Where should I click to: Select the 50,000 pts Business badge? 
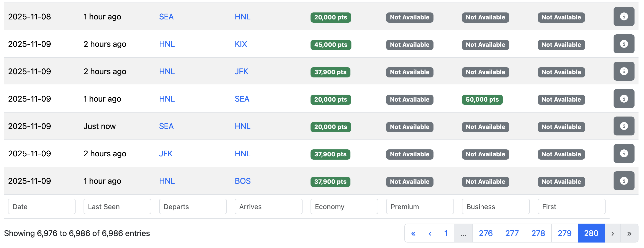point(482,100)
